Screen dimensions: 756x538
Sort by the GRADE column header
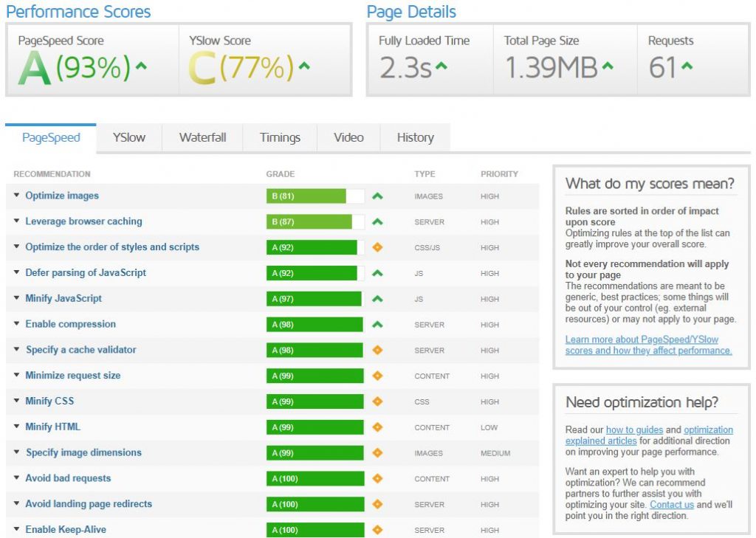[x=280, y=174]
